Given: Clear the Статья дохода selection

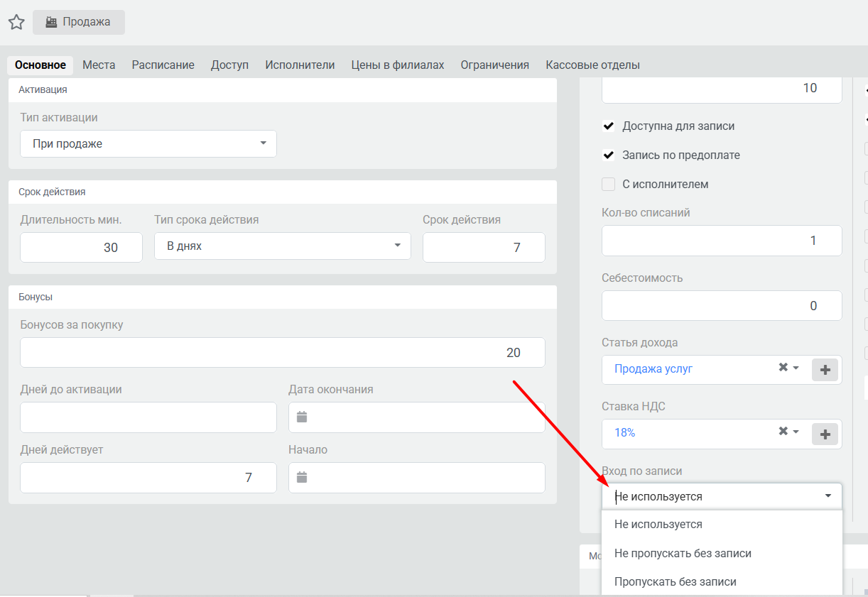Looking at the screenshot, I should tap(783, 368).
